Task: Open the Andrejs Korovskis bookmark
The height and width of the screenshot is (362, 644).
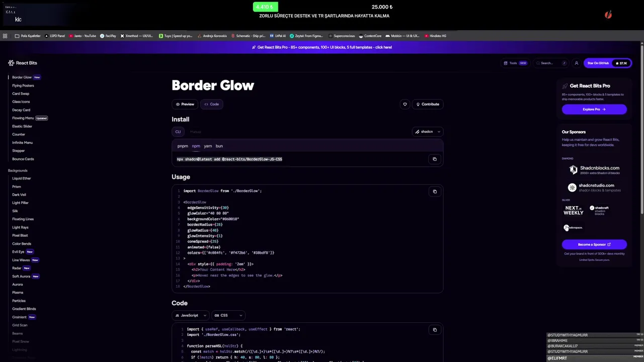Action: [x=212, y=36]
